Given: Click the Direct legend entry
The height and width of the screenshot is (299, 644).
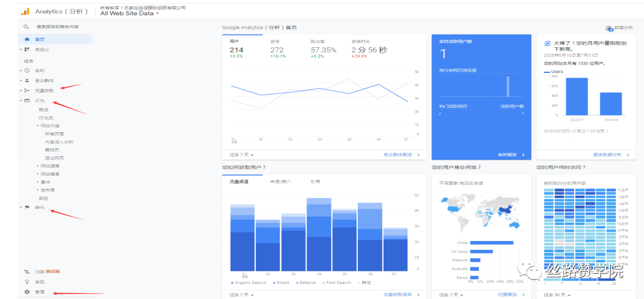Looking at the screenshot, I should pos(280,282).
